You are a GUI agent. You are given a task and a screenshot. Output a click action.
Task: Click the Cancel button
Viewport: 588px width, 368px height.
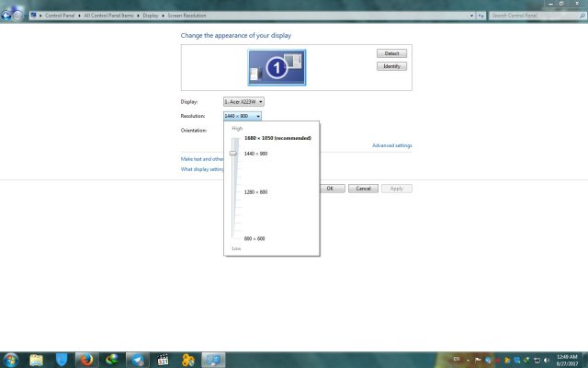pos(363,188)
